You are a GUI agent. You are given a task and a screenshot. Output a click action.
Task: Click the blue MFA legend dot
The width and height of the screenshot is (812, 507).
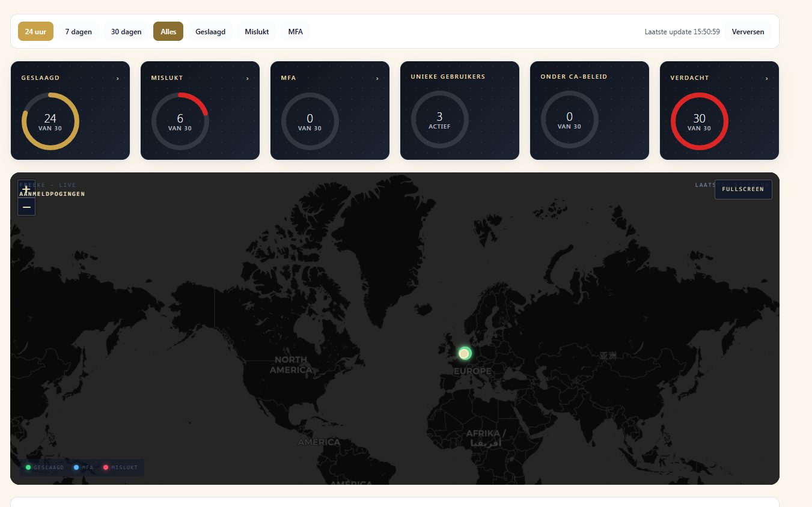pos(76,467)
